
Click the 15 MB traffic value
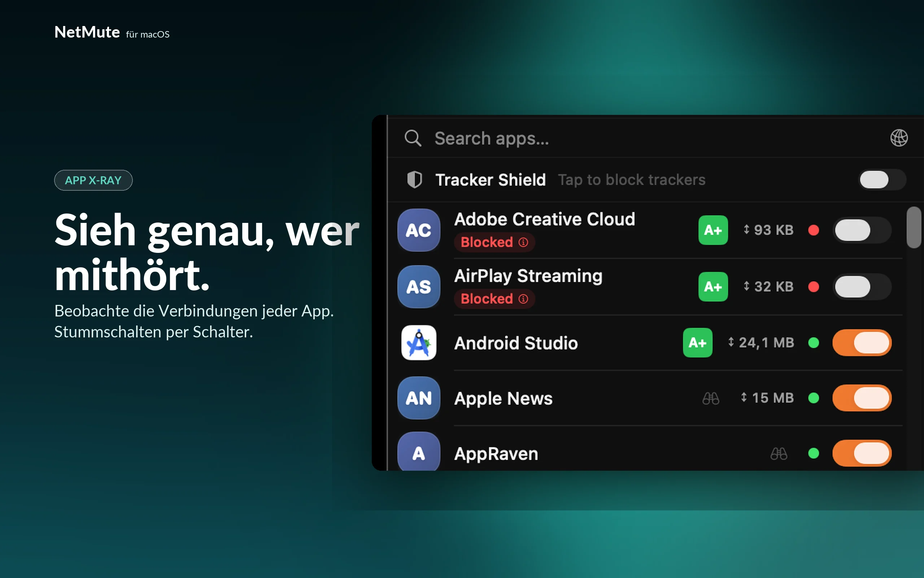pos(773,398)
